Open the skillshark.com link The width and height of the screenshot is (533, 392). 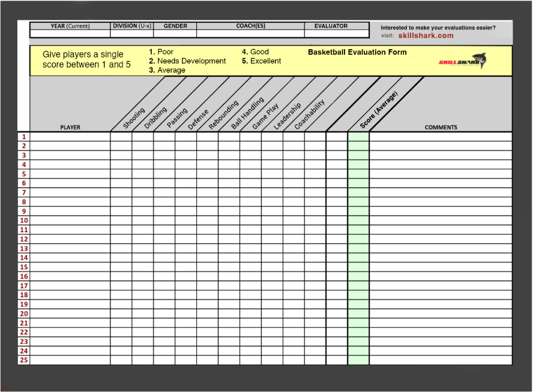click(x=426, y=36)
